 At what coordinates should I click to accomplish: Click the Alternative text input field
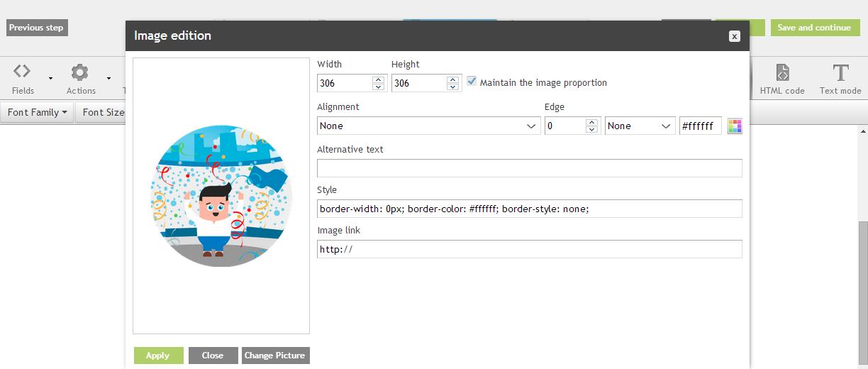(529, 168)
